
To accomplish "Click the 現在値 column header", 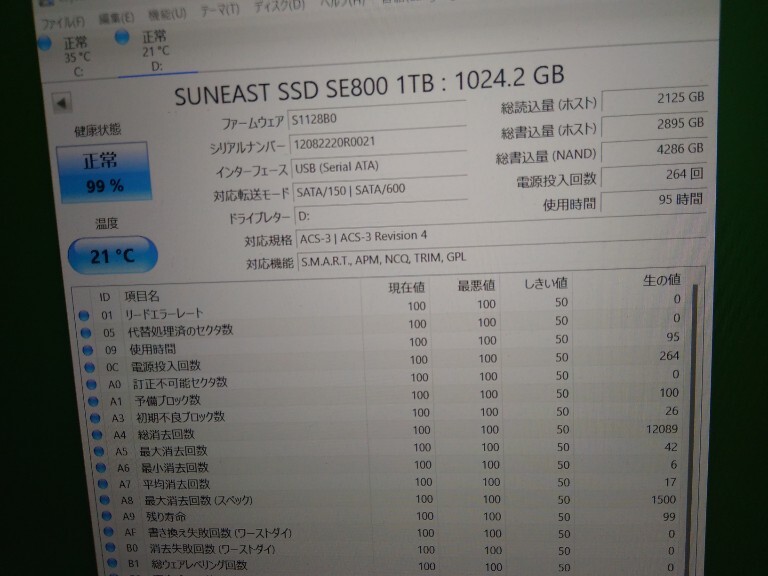I will (406, 288).
